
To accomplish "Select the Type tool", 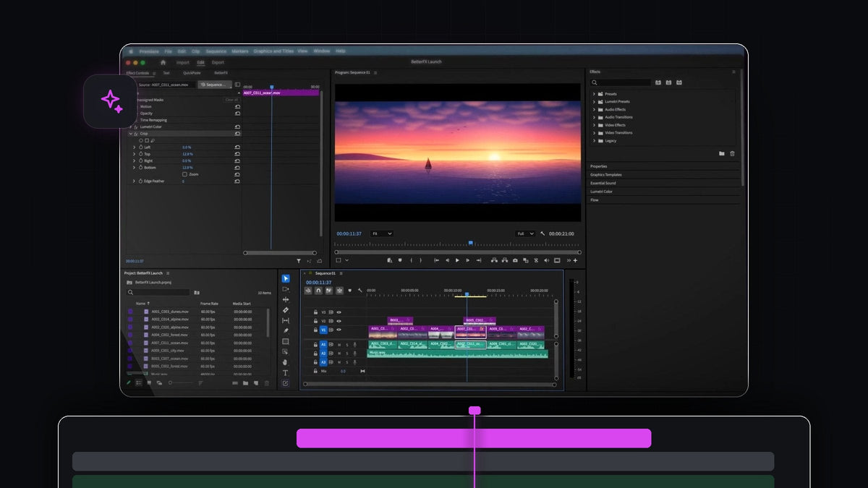I will pyautogui.click(x=286, y=373).
